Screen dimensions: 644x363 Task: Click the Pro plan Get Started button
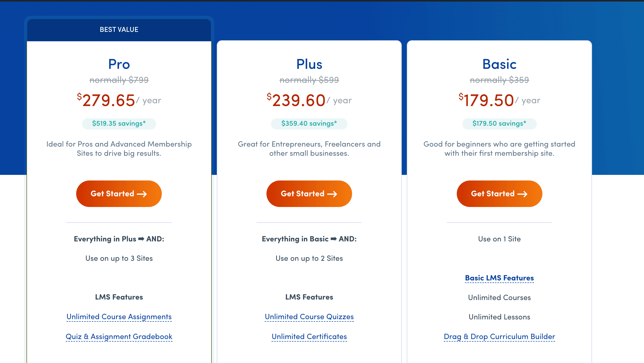coord(119,194)
